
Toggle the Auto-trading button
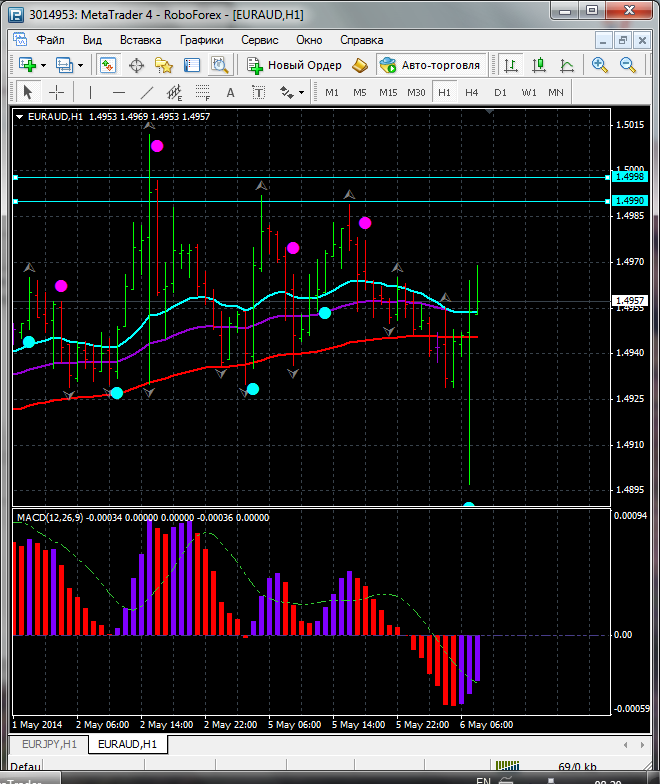click(431, 65)
